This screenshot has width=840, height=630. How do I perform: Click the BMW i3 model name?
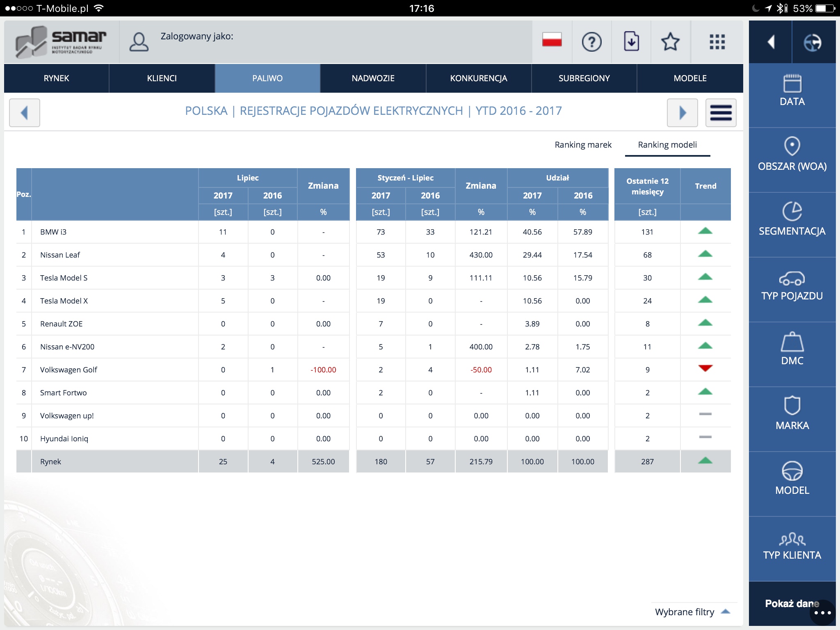pos(53,232)
